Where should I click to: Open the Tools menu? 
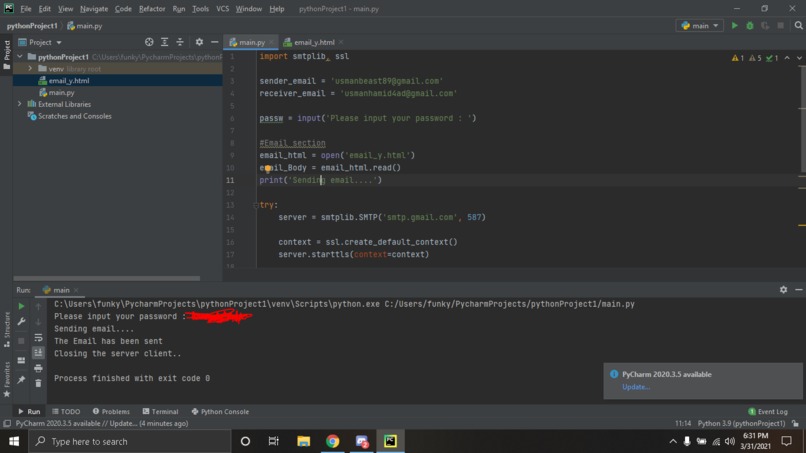coord(200,9)
